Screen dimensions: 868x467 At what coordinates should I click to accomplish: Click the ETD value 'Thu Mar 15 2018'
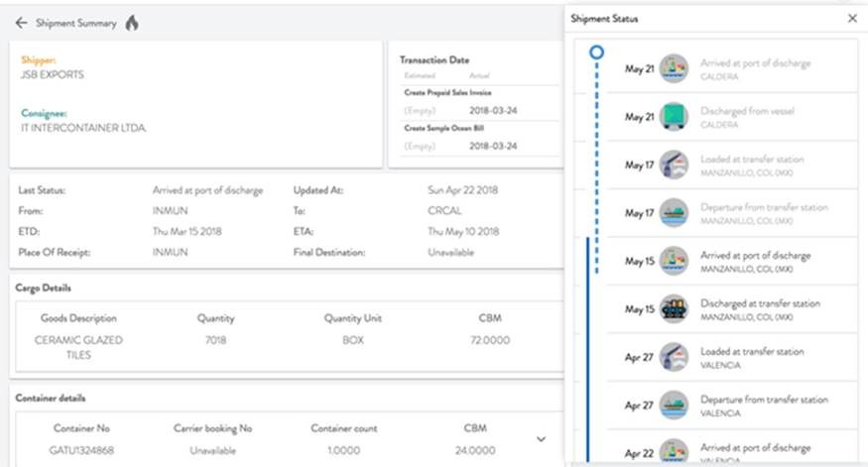[187, 231]
